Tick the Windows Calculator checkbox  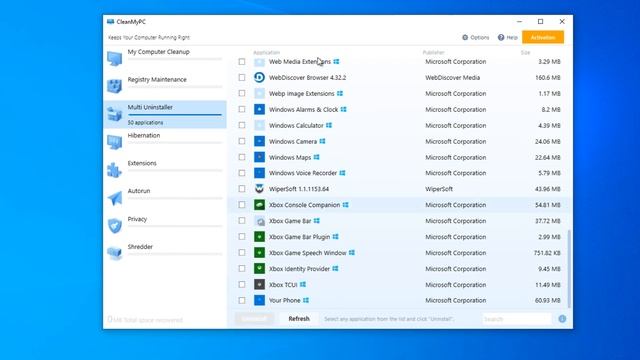[242, 125]
